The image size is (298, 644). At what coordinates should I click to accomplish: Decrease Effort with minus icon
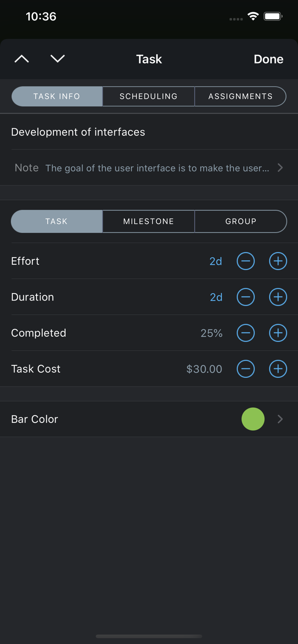tap(246, 261)
